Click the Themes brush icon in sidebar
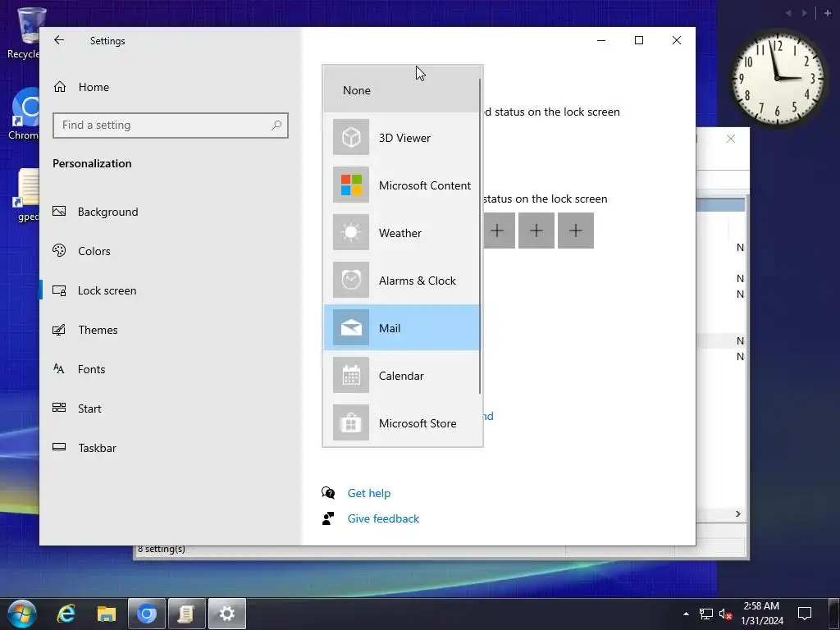840x630 pixels. coord(59,330)
